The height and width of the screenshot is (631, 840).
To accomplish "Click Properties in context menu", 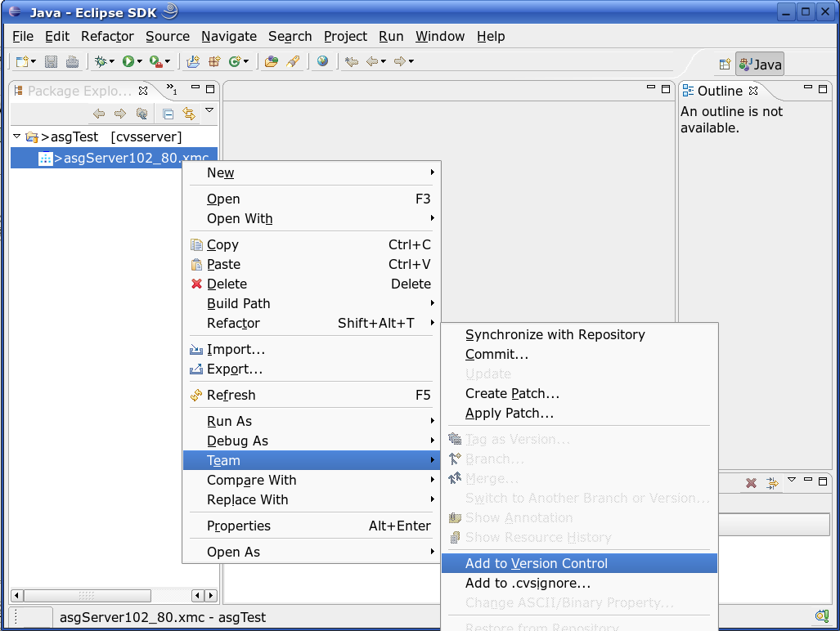I will click(312, 526).
